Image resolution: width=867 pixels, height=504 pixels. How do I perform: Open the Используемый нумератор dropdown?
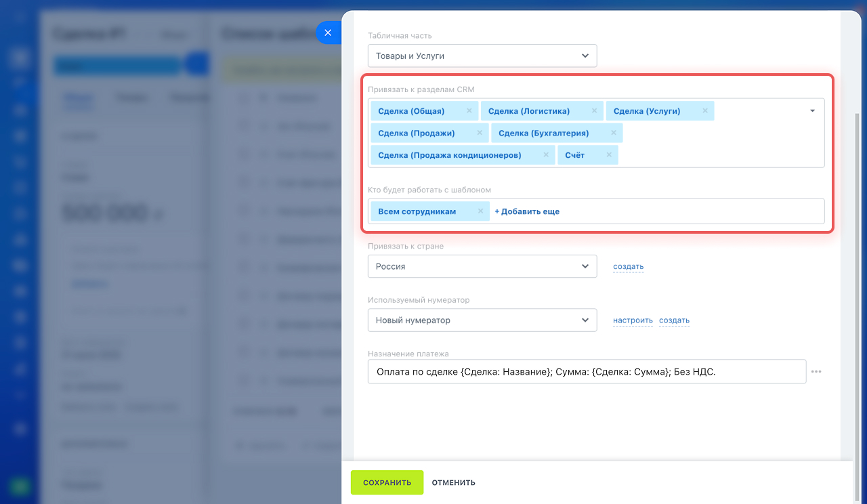482,320
